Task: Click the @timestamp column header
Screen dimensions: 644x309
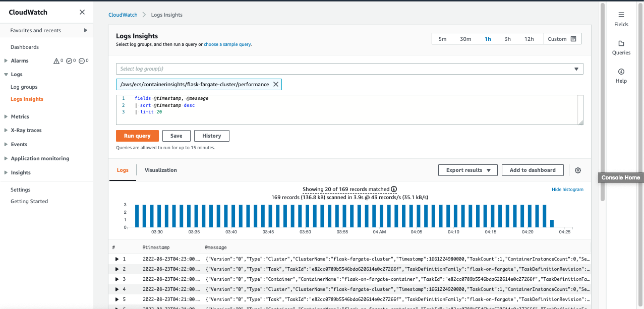Action: coord(156,248)
